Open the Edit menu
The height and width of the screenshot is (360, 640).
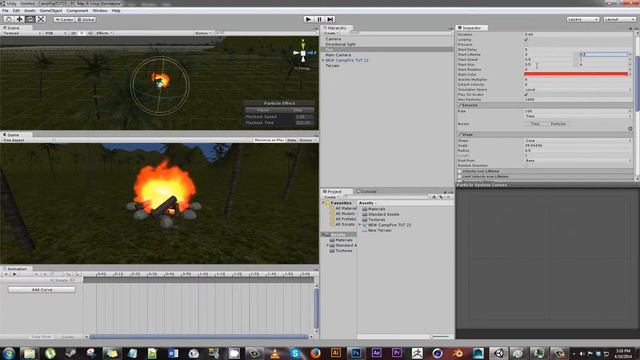[16, 11]
